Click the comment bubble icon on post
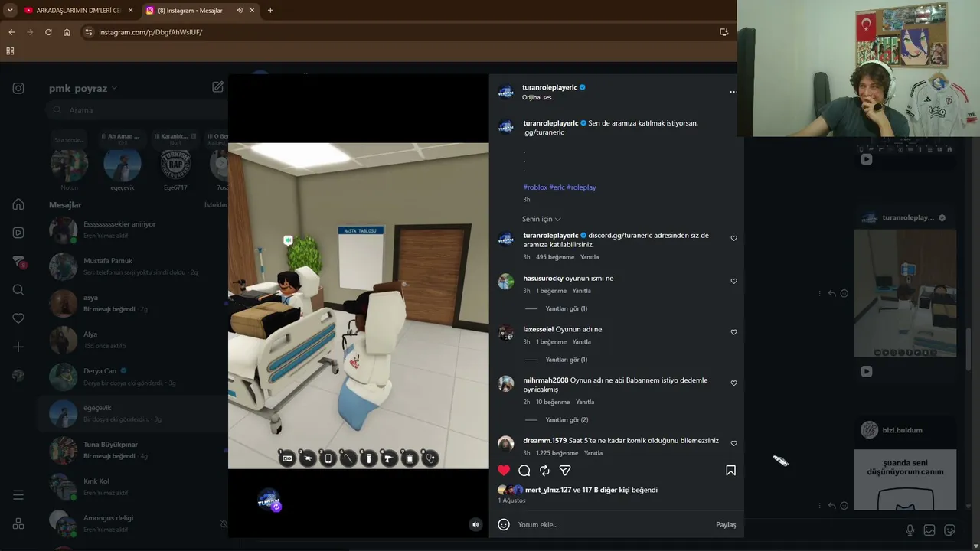 524,470
